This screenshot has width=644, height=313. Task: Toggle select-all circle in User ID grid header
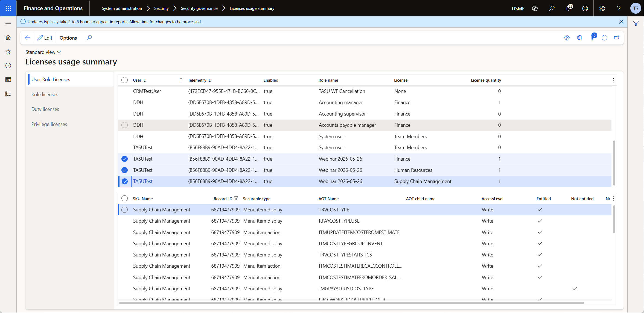click(124, 80)
